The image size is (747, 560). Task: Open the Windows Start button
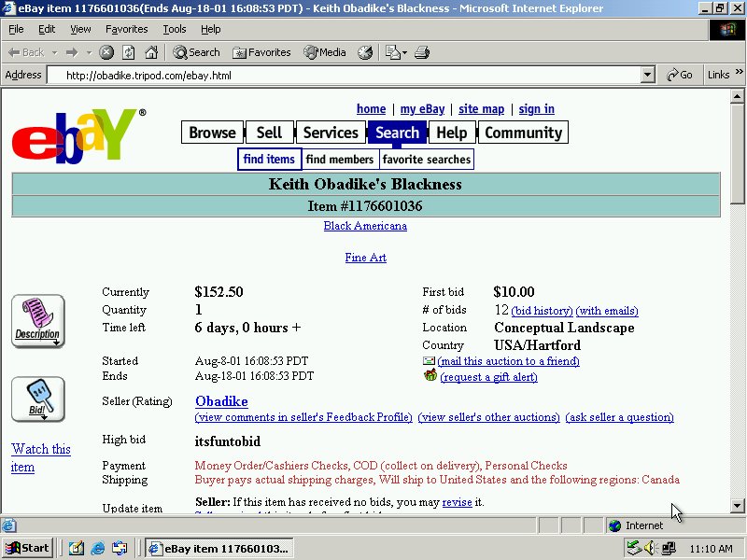pyautogui.click(x=27, y=549)
